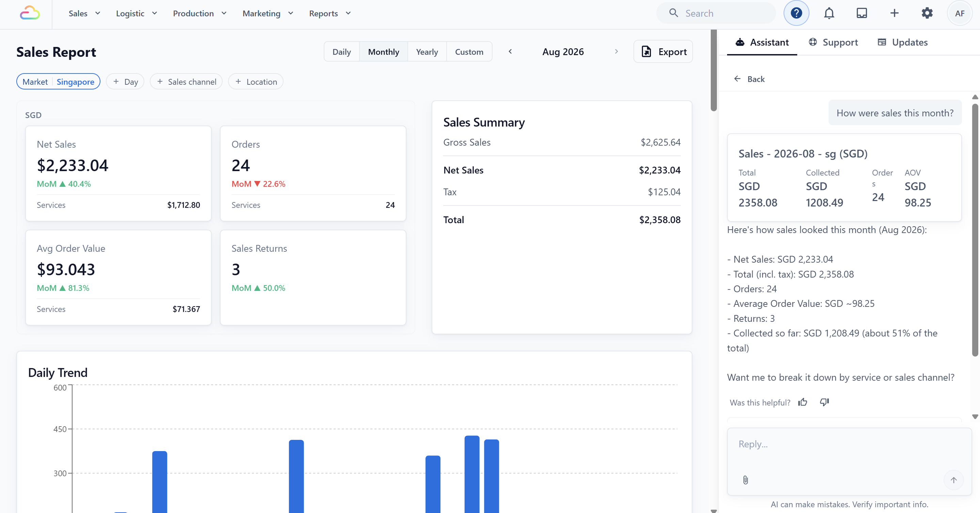Open the Marketing dropdown menu
Image resolution: width=980 pixels, height=513 pixels.
pos(268,13)
